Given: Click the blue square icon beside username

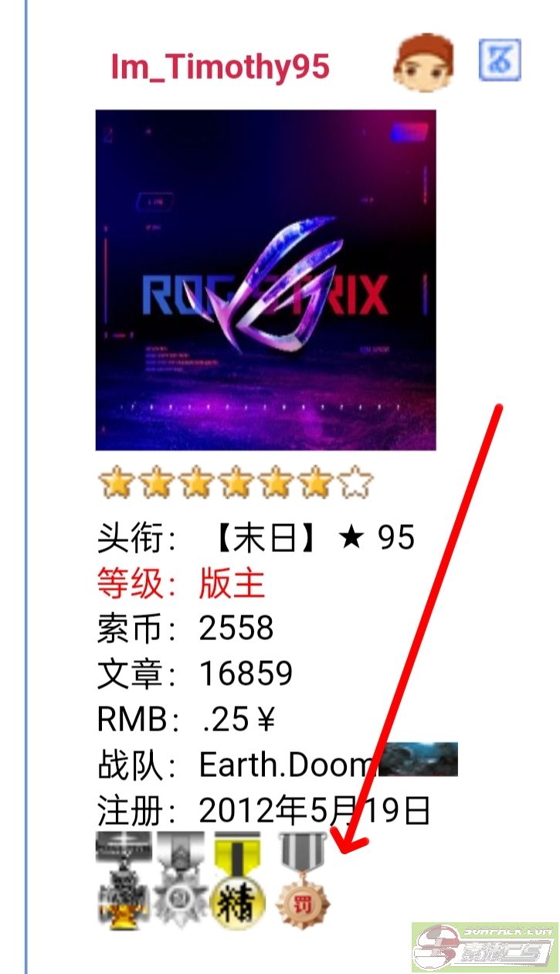Looking at the screenshot, I should (500, 60).
